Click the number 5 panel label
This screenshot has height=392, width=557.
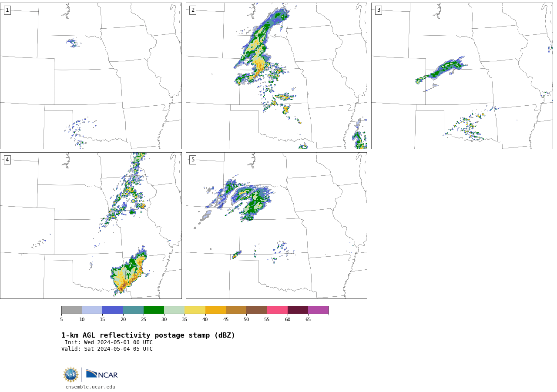pyautogui.click(x=193, y=160)
